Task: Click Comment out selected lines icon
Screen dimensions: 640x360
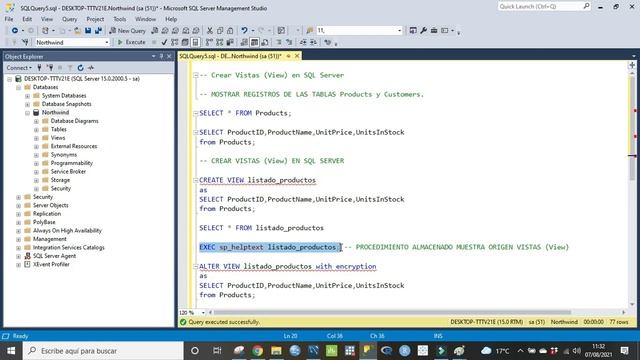Action: click(279, 42)
